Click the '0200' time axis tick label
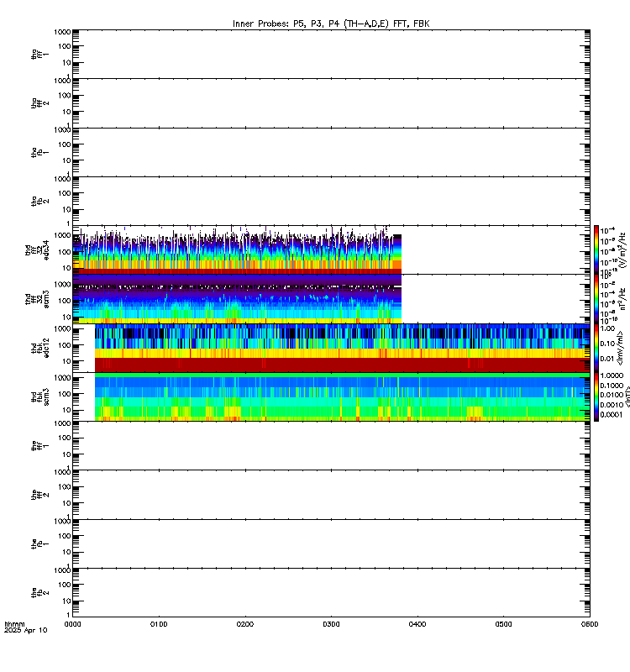 244,624
